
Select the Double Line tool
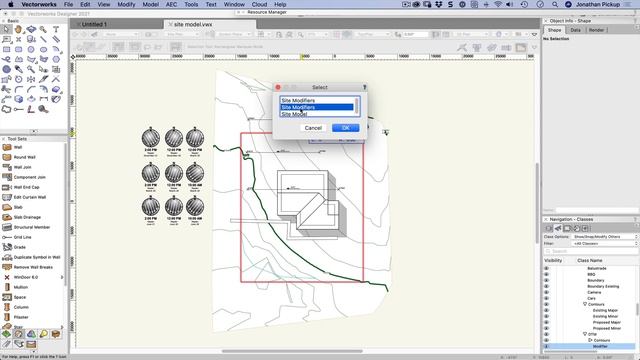56,39
